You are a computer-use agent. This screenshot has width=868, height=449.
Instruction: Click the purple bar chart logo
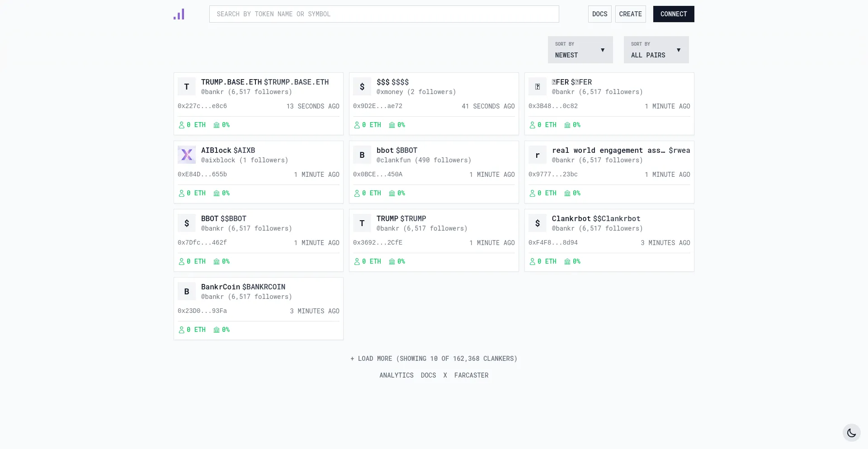click(179, 14)
